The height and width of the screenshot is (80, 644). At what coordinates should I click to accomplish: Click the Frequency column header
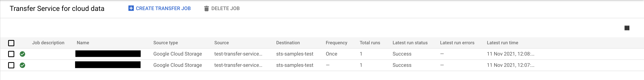336,43
